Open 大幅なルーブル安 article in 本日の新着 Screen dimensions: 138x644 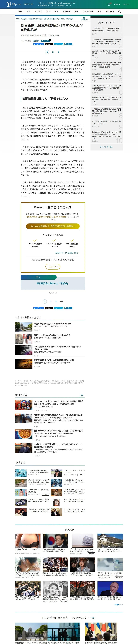(58, 446)
